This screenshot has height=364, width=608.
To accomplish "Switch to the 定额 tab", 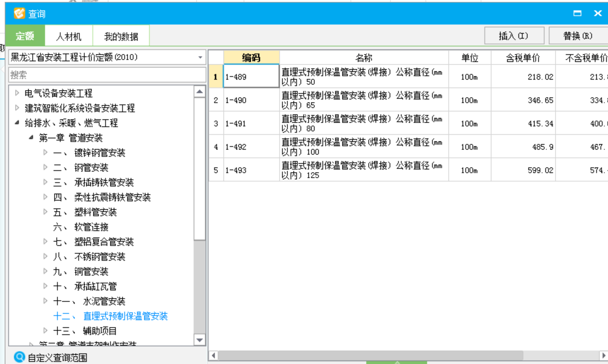I will [x=25, y=36].
